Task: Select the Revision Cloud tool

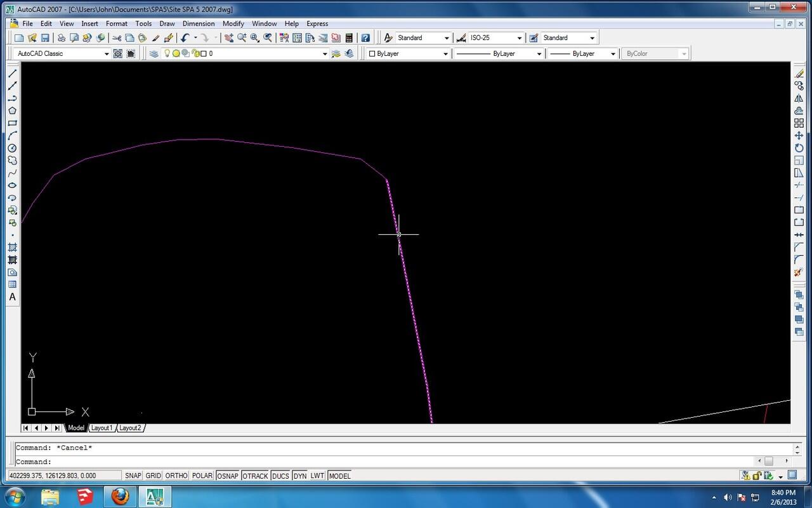Action: coord(12,160)
